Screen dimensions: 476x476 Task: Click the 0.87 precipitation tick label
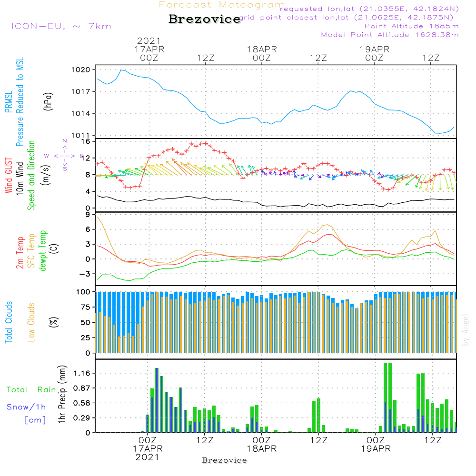(x=82, y=388)
